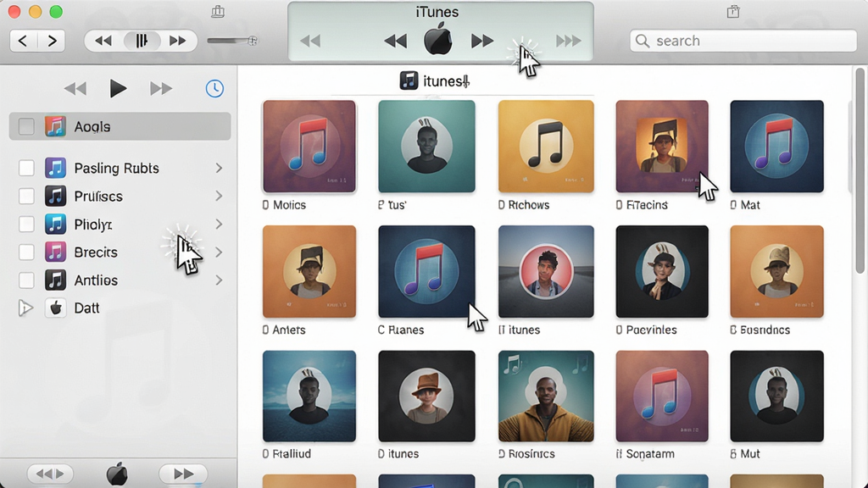The image size is (868, 488).
Task: Expand the Antlies chevron
Action: tap(219, 280)
